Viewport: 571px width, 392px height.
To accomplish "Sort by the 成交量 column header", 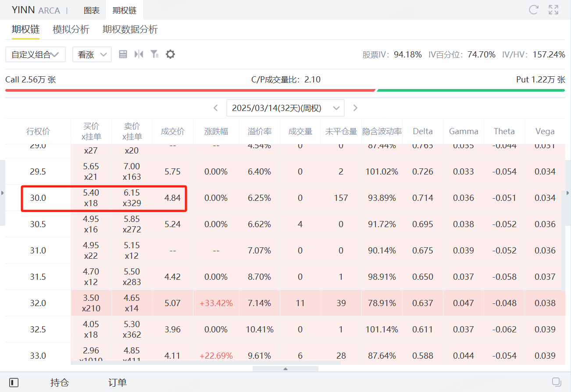I will pyautogui.click(x=300, y=131).
